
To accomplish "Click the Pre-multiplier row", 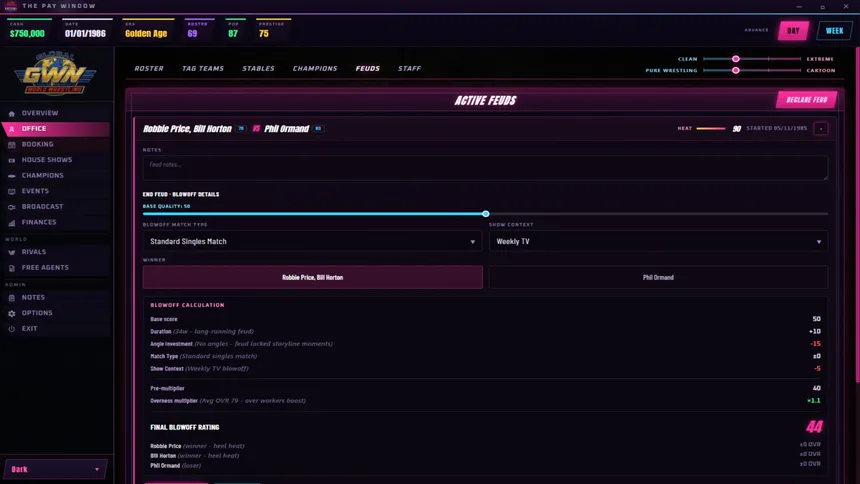I will point(485,388).
